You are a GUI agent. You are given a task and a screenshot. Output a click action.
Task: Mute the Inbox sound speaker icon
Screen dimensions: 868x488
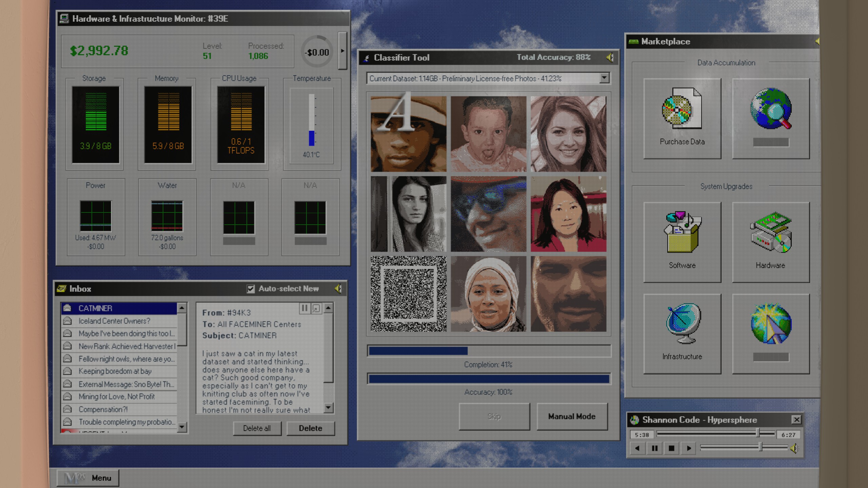pos(338,289)
